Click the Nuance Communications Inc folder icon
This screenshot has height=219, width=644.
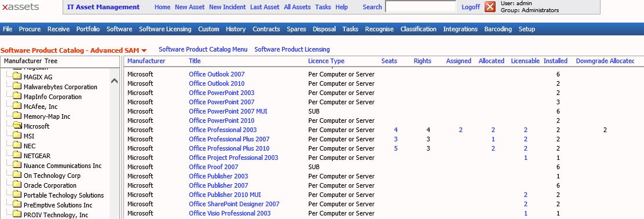tap(17, 165)
